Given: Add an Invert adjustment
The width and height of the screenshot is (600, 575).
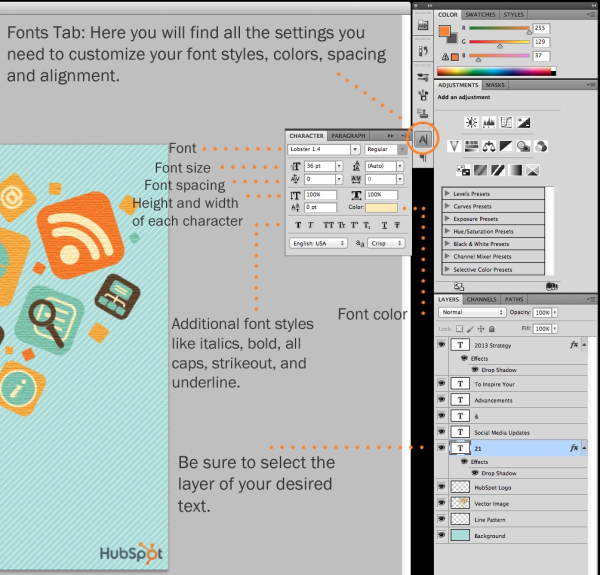Looking at the screenshot, I should pos(463,170).
